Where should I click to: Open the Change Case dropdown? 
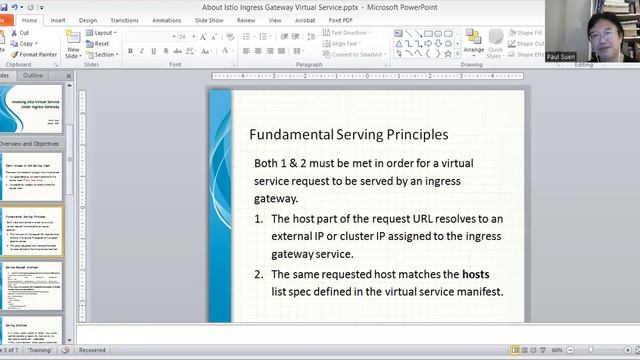click(x=206, y=51)
